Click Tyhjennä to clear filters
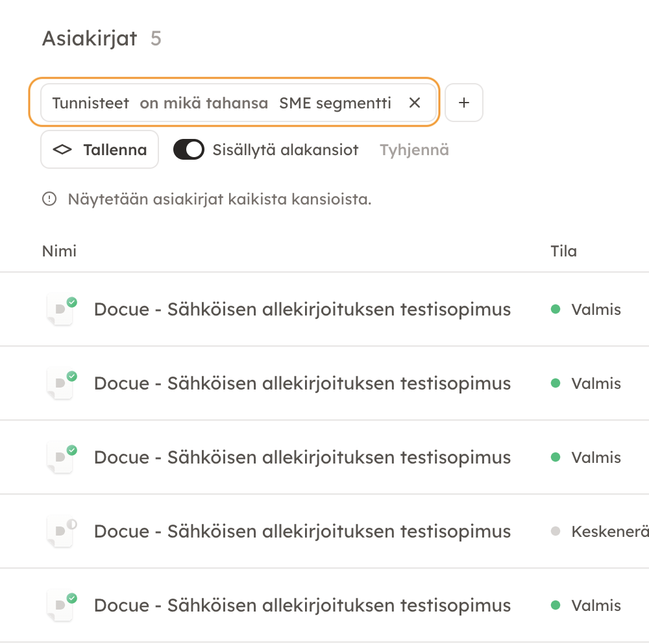649x644 pixels. point(414,150)
